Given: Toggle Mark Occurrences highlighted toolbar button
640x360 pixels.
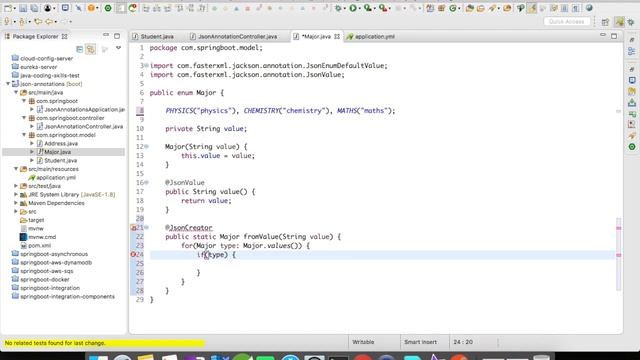Looking at the screenshot, I should tap(531, 8).
